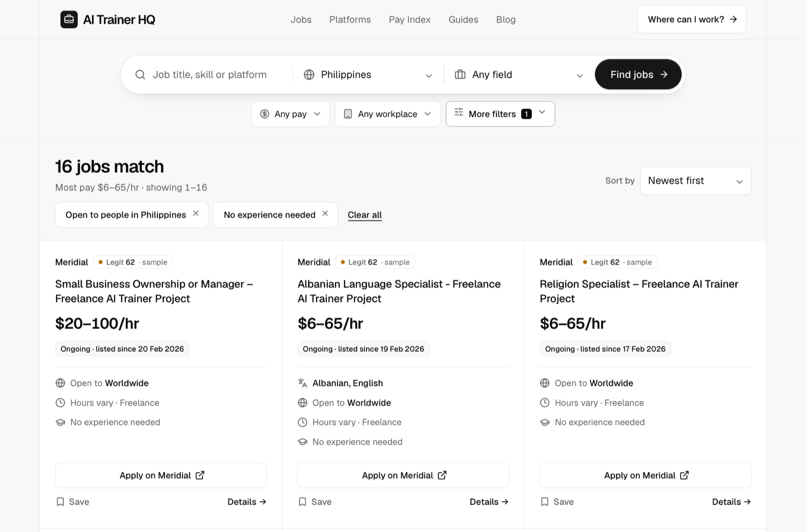Open the Newest first sort dropdown
This screenshot has width=808, height=532.
click(x=695, y=181)
